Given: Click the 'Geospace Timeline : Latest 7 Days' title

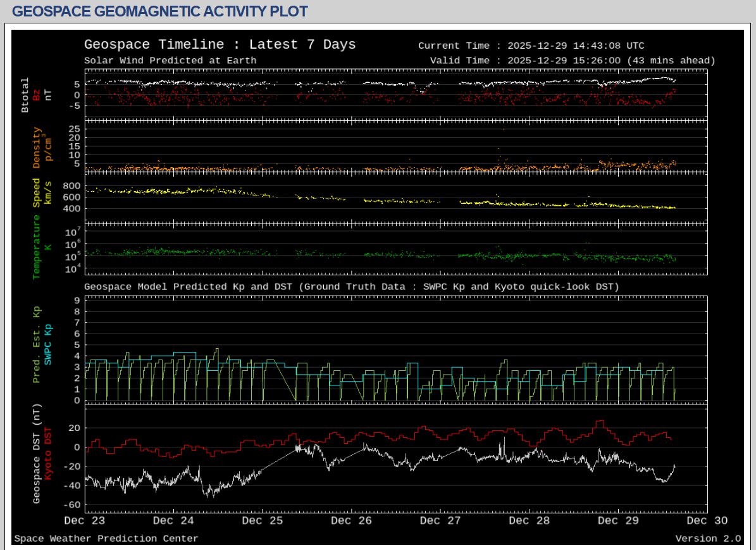Looking at the screenshot, I should (x=220, y=44).
